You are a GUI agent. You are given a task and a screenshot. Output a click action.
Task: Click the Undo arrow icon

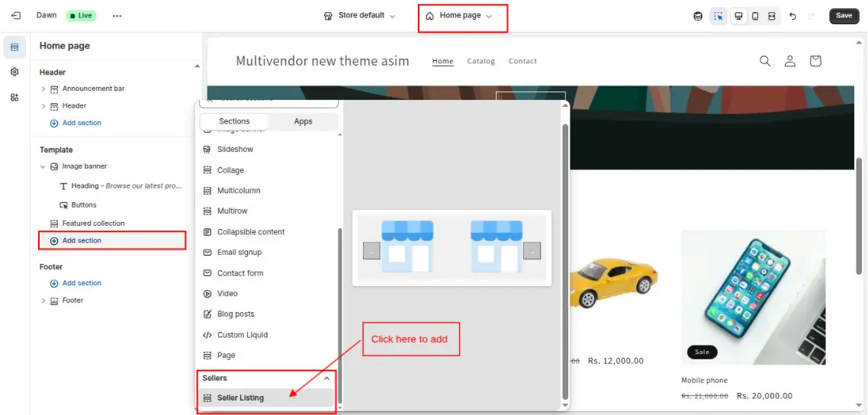[x=792, y=16]
